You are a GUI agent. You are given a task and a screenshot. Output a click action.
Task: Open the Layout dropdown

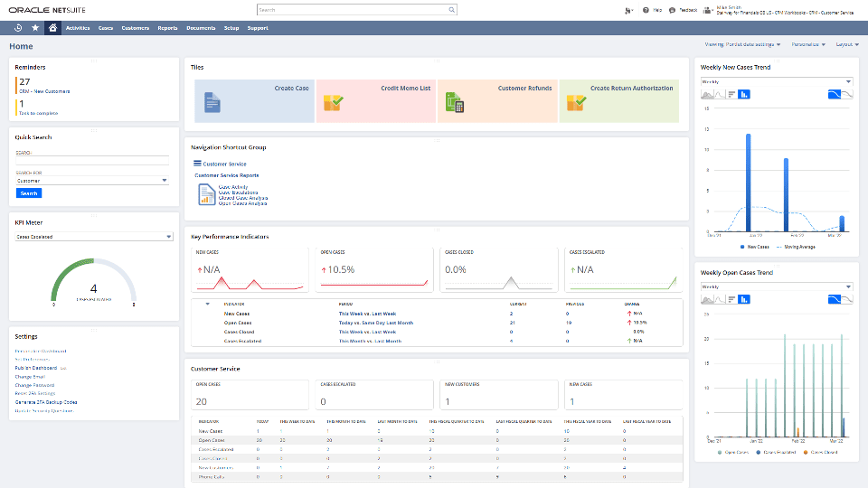(x=847, y=44)
